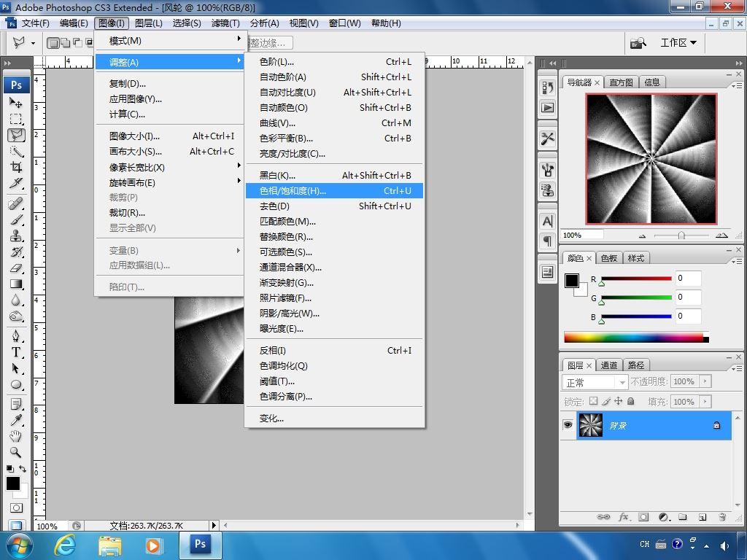
Task: Choose 去色(D) from the adjustments menu
Action: 334,206
